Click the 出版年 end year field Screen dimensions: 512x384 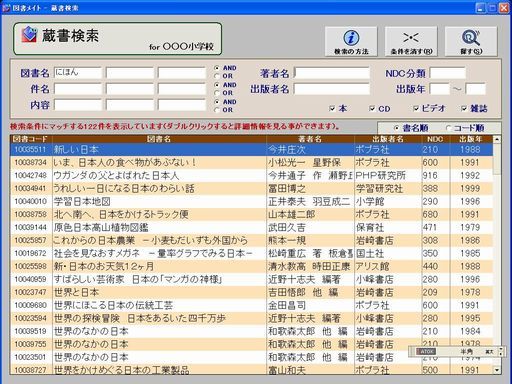475,89
